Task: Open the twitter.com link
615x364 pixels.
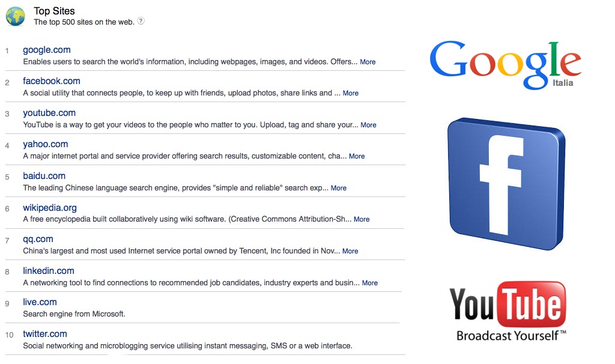Action: tap(44, 334)
